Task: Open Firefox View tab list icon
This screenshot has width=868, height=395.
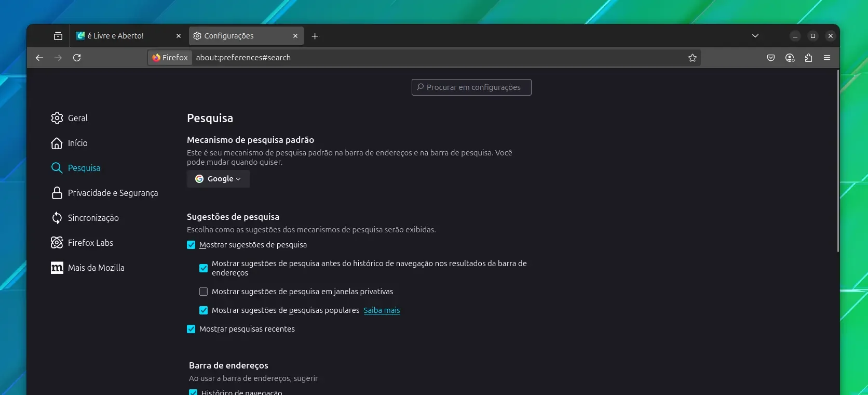Action: [x=58, y=36]
